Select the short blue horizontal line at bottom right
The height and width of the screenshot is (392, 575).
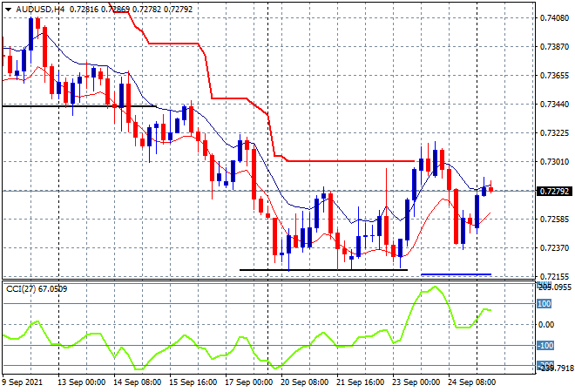[x=457, y=274]
